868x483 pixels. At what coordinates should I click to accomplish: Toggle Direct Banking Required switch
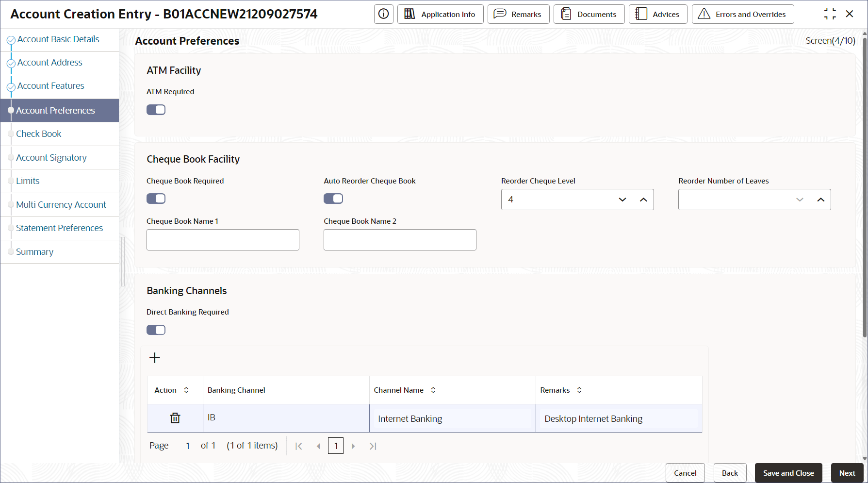point(156,330)
